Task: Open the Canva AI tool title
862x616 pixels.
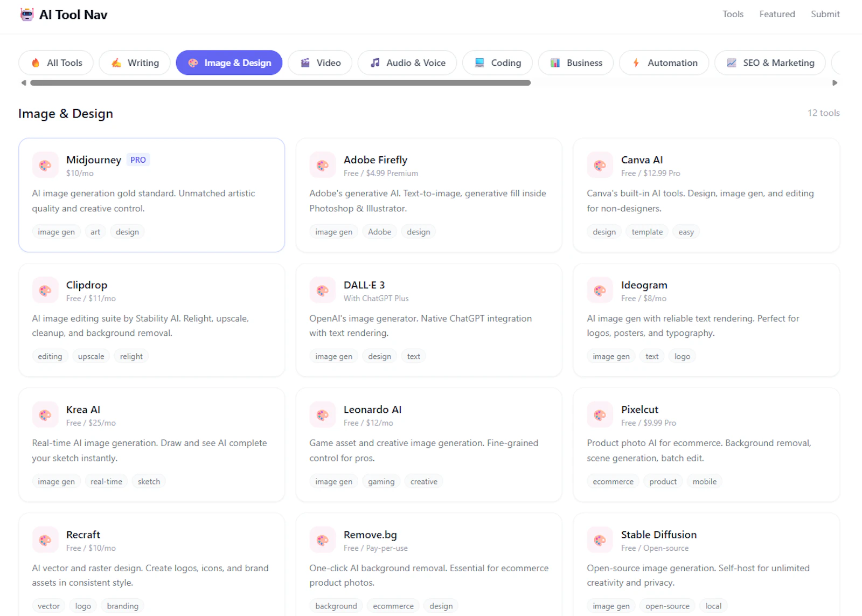Action: (642, 160)
